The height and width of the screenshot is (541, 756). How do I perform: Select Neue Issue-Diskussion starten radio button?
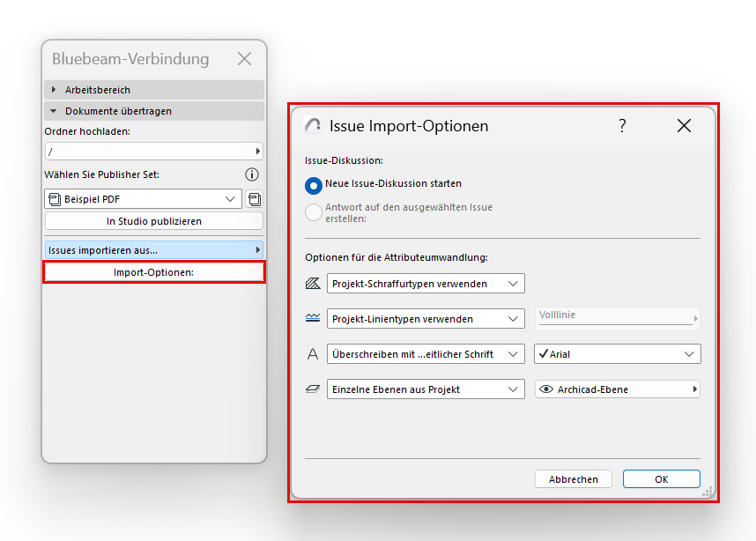(x=313, y=186)
